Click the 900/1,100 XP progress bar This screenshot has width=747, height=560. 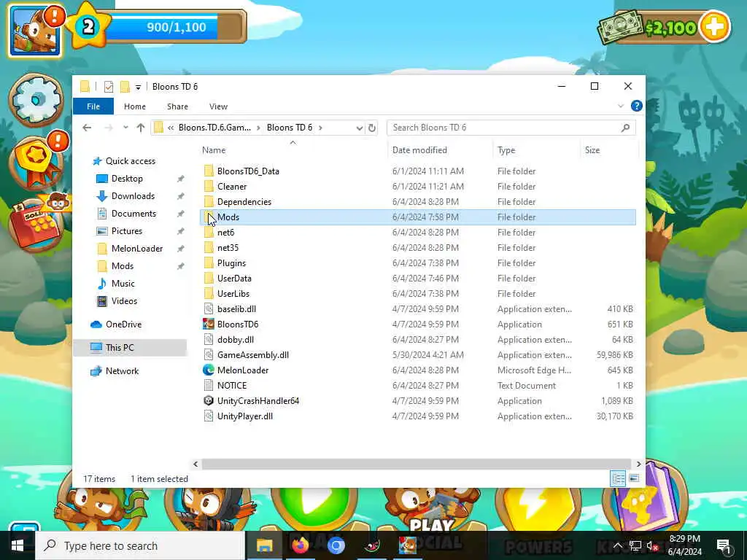177,27
